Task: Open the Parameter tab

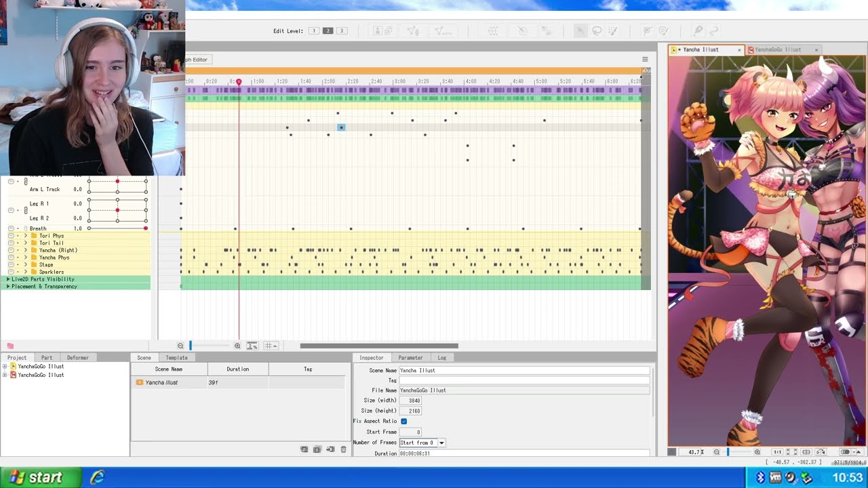Action: tap(410, 358)
